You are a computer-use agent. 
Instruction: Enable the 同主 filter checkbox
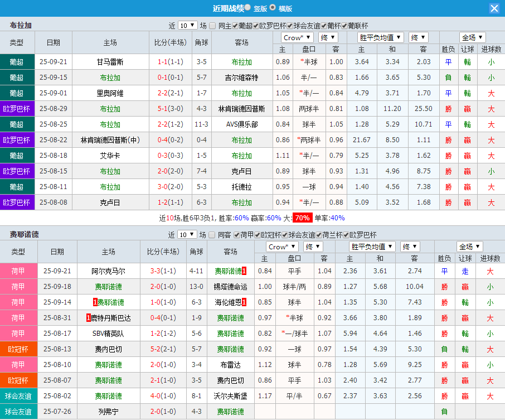[x=212, y=25]
